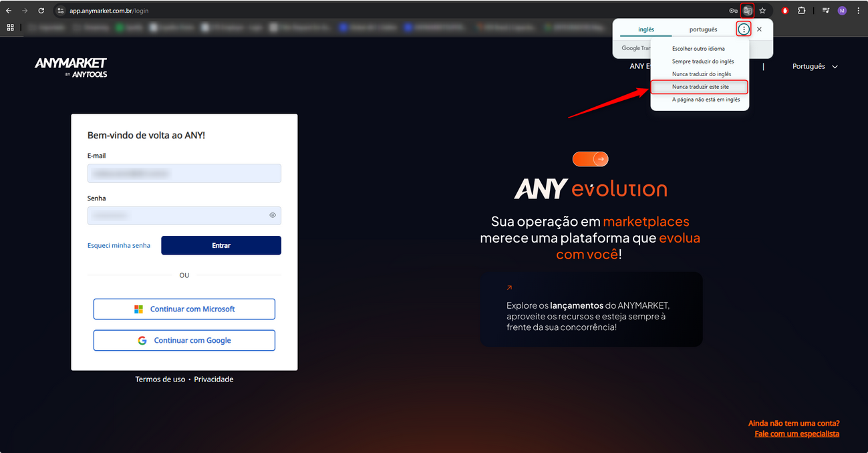Viewport: 868px width, 453px height.
Task: Click Fale com um especialista link
Action: 797,434
